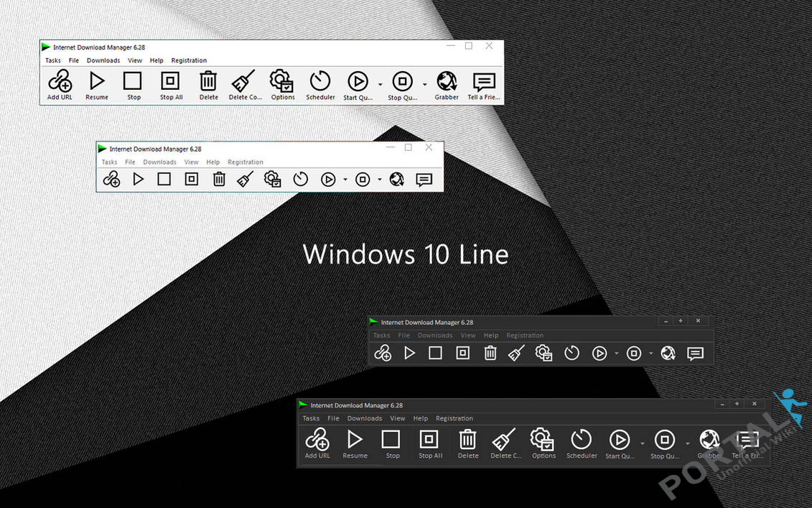The height and width of the screenshot is (508, 812).
Task: Click the start-queue play circle in light icon-only toolbar
Action: point(328,180)
